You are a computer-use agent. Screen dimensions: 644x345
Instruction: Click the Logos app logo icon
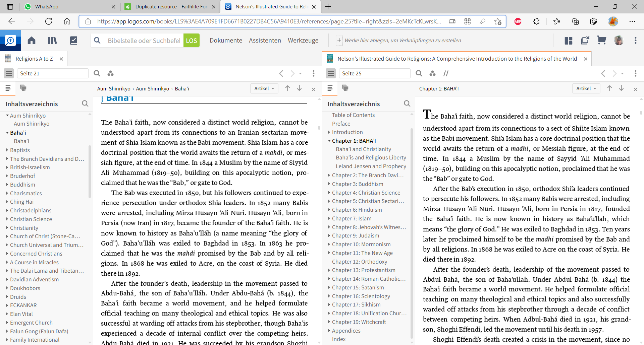tap(10, 41)
